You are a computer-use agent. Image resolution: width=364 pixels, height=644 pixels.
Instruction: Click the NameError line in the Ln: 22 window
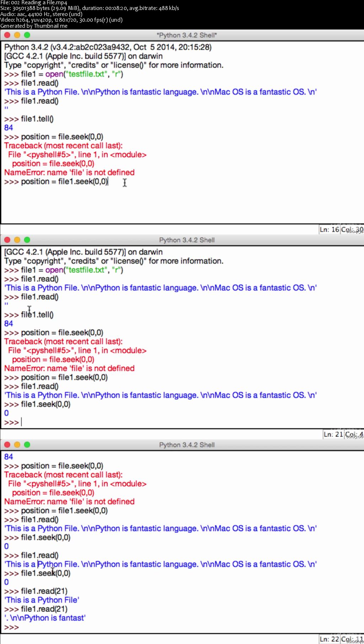69,502
